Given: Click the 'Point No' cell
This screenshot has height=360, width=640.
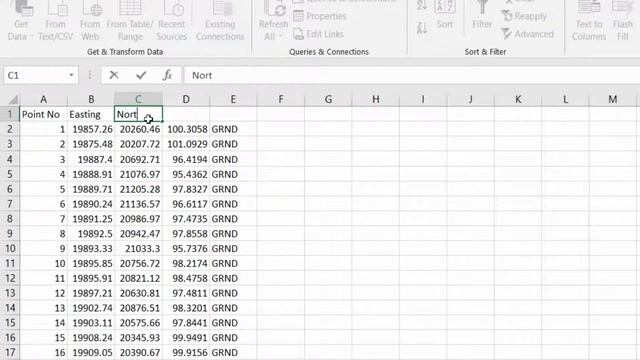Looking at the screenshot, I should point(43,114).
